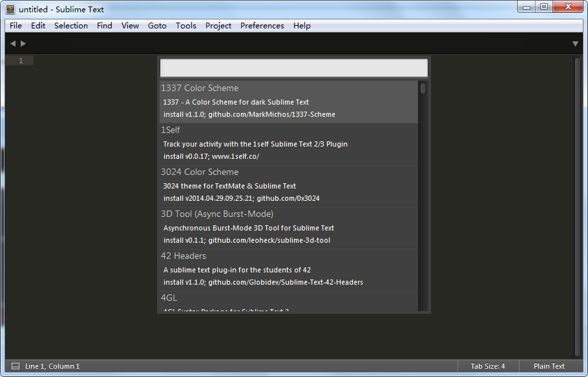Viewport: 588px width, 377px height.
Task: Open the File menu
Action: point(16,25)
